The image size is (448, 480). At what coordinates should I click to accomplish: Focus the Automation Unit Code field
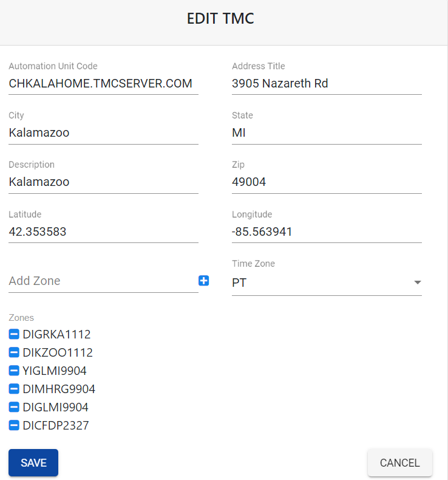pyautogui.click(x=103, y=84)
